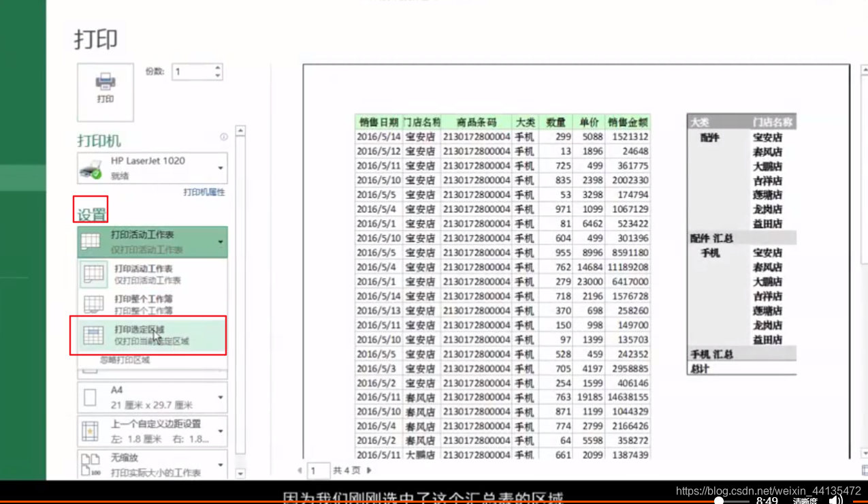This screenshot has height=504, width=868.
Task: Click the 总计 row in pivot preview
Action: [x=741, y=368]
